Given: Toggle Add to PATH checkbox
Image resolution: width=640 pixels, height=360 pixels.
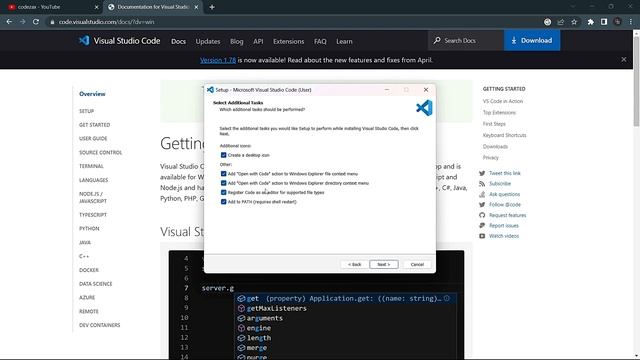Looking at the screenshot, I should 223,202.
